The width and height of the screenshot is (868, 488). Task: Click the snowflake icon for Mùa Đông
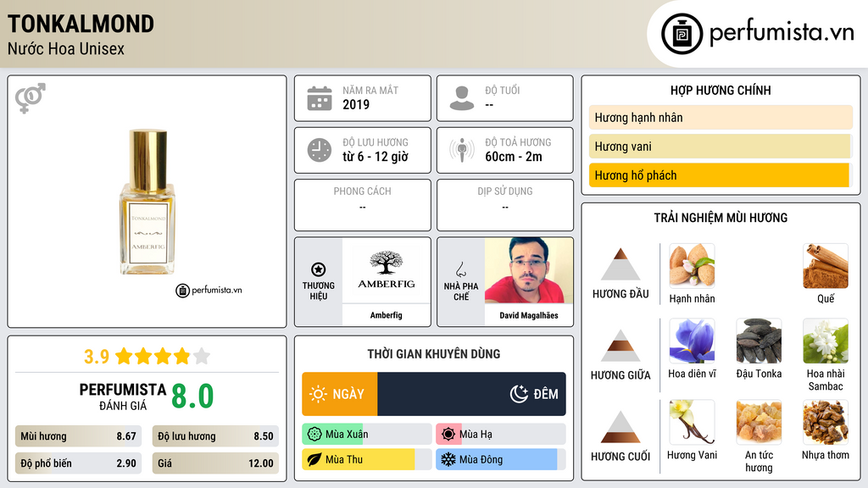pyautogui.click(x=448, y=459)
